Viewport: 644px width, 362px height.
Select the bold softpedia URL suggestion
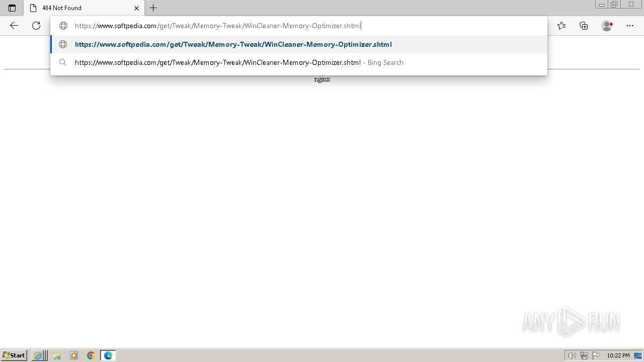[x=299, y=44]
